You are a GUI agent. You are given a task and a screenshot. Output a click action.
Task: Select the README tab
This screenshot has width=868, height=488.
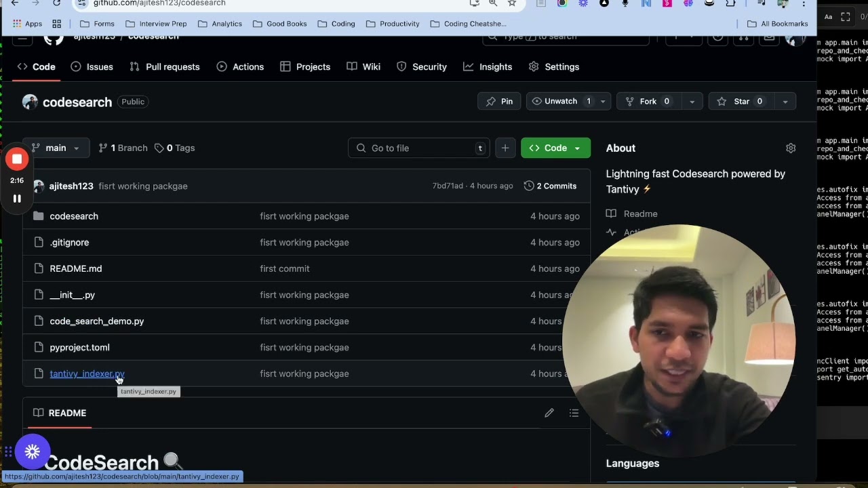60,413
